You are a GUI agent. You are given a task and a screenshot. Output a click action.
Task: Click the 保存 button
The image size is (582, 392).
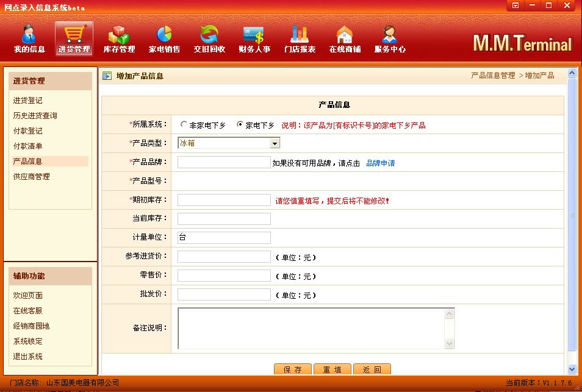[x=292, y=369]
